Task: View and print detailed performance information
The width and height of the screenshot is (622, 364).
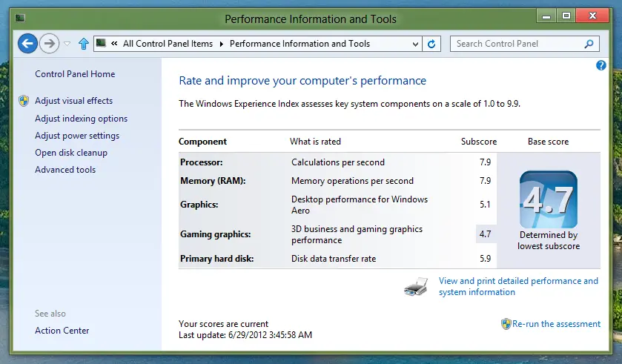Action: pos(518,286)
